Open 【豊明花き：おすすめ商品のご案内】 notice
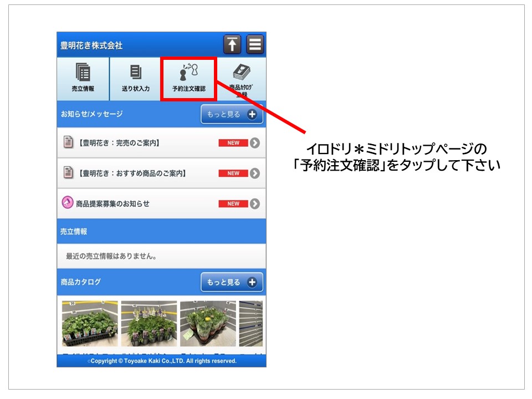This screenshot has width=532, height=399. tap(132, 173)
